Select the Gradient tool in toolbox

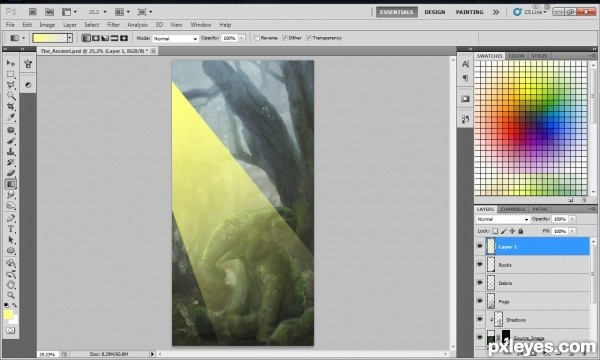11,184
